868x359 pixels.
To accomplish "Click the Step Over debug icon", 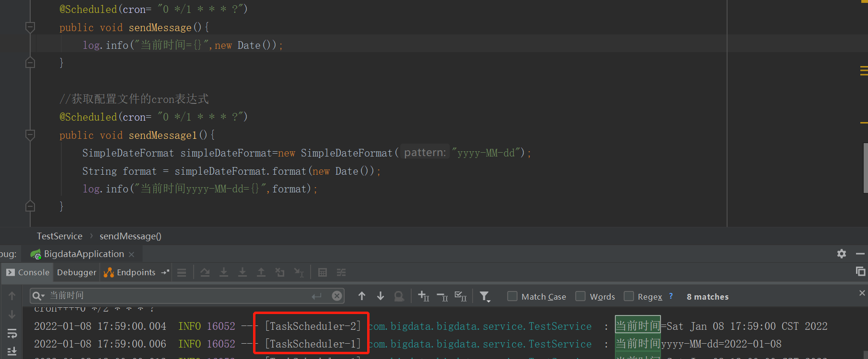I will pos(205,272).
